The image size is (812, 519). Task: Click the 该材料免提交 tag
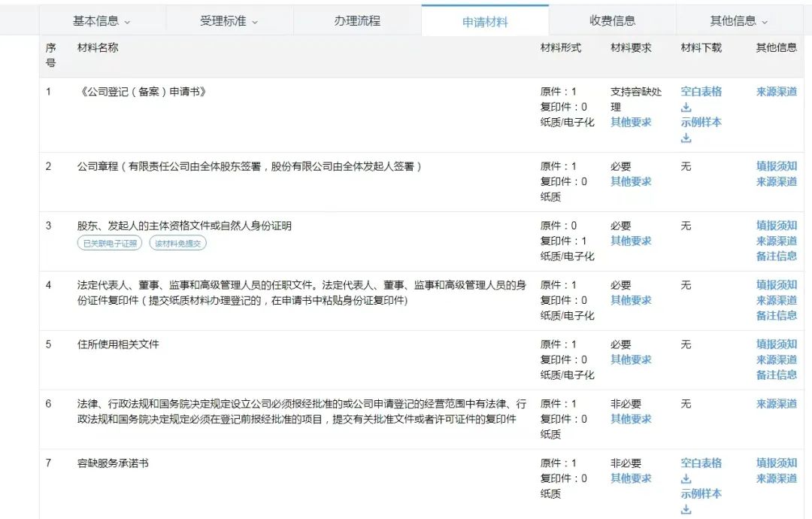177,243
